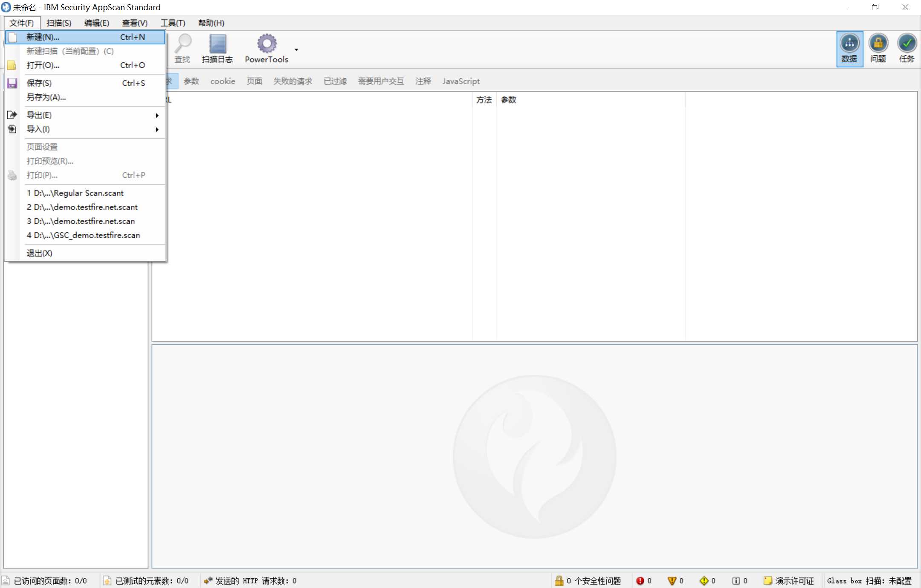Sort by the 参数 column header
Viewport: 921px width, 588px height.
point(591,100)
